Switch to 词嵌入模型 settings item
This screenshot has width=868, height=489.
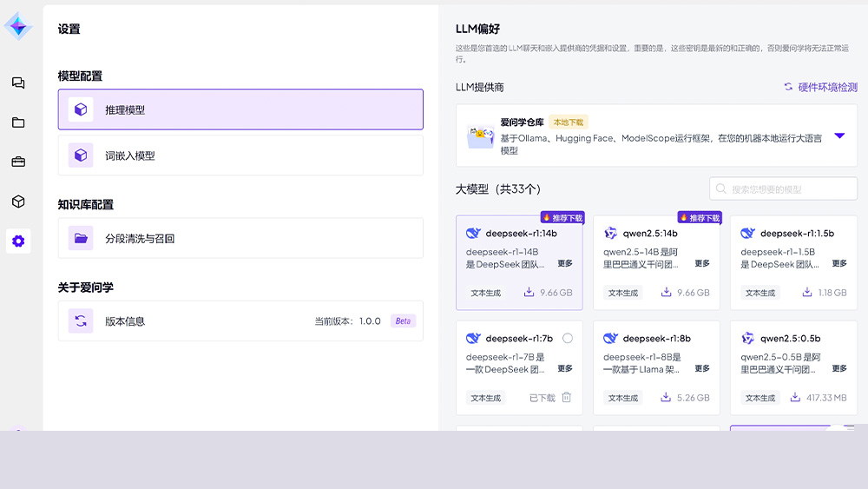coord(240,155)
